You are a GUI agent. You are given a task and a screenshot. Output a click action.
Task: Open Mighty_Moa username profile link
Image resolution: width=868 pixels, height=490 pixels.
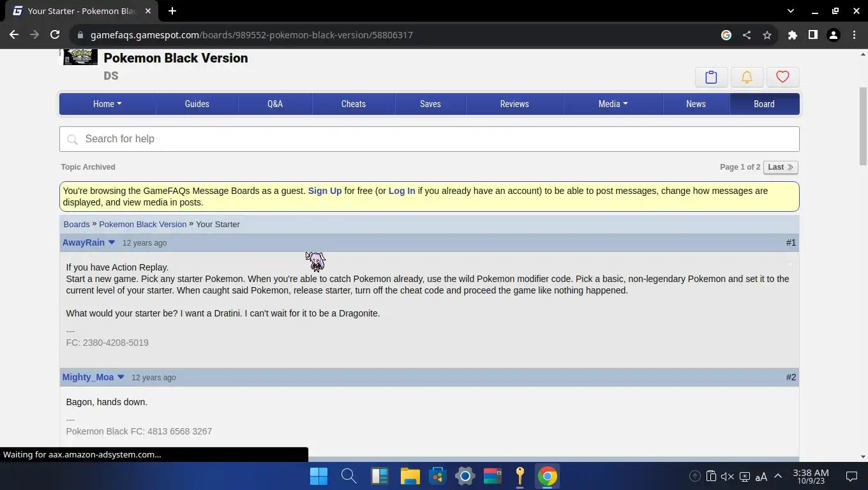88,377
